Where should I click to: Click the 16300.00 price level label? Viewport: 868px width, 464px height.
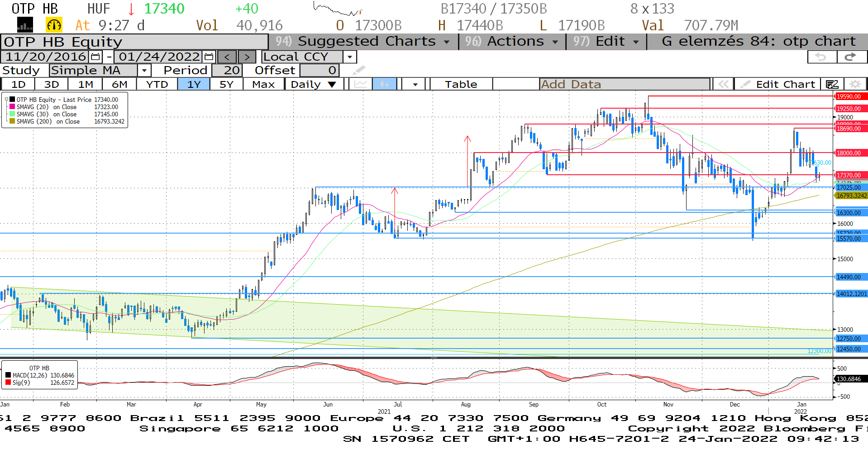[850, 213]
